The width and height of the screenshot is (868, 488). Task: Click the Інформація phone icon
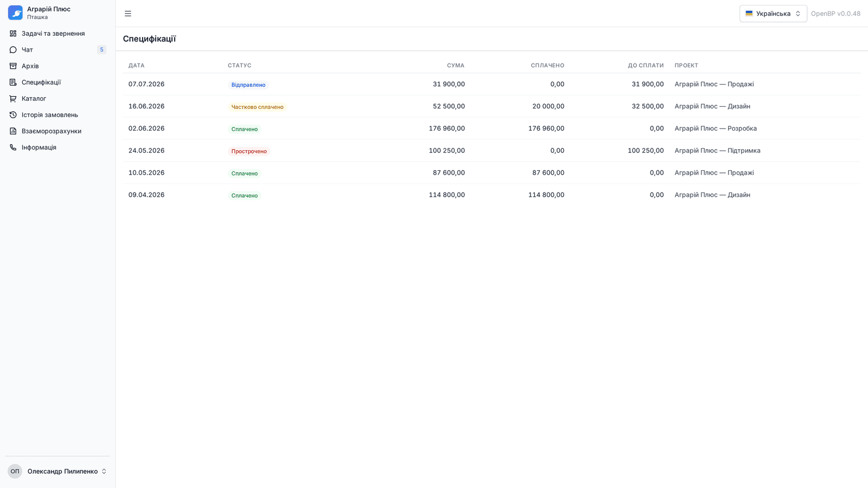click(13, 147)
